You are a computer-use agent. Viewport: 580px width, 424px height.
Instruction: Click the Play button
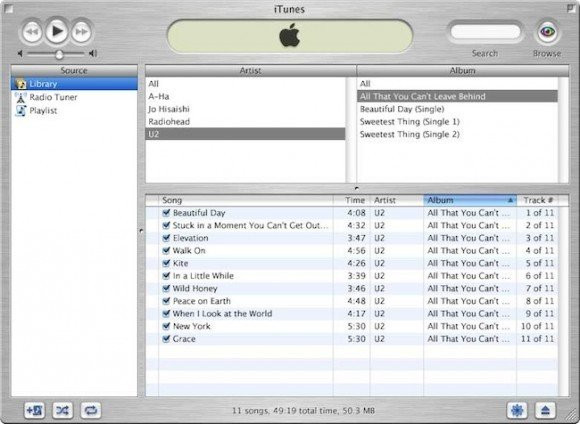pyautogui.click(x=57, y=31)
